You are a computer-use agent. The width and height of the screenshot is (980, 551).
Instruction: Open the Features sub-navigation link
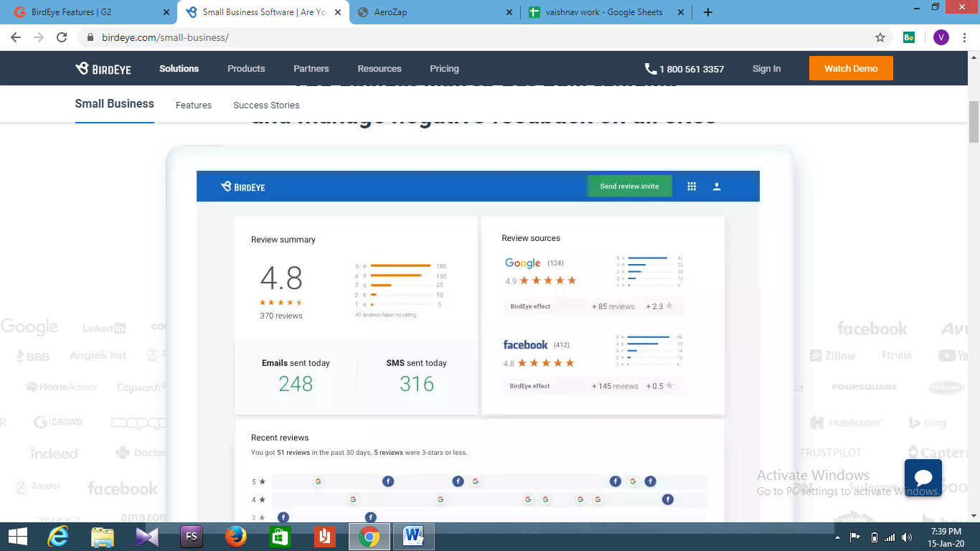point(194,105)
